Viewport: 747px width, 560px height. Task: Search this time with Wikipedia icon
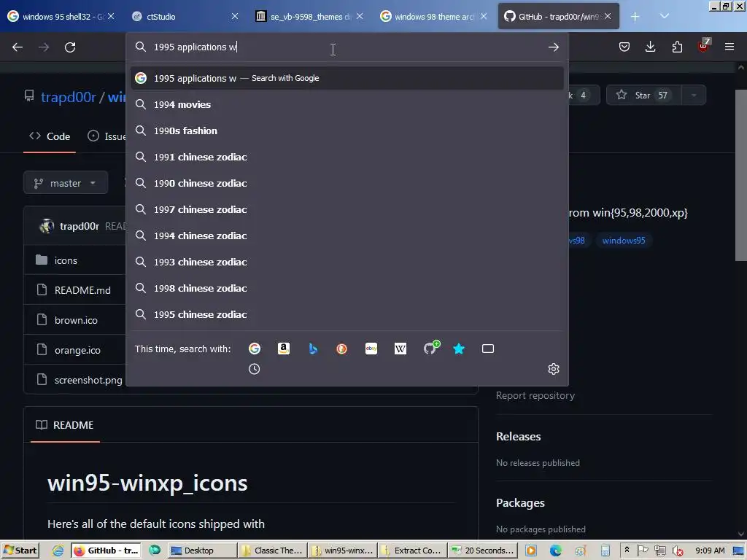pyautogui.click(x=400, y=349)
